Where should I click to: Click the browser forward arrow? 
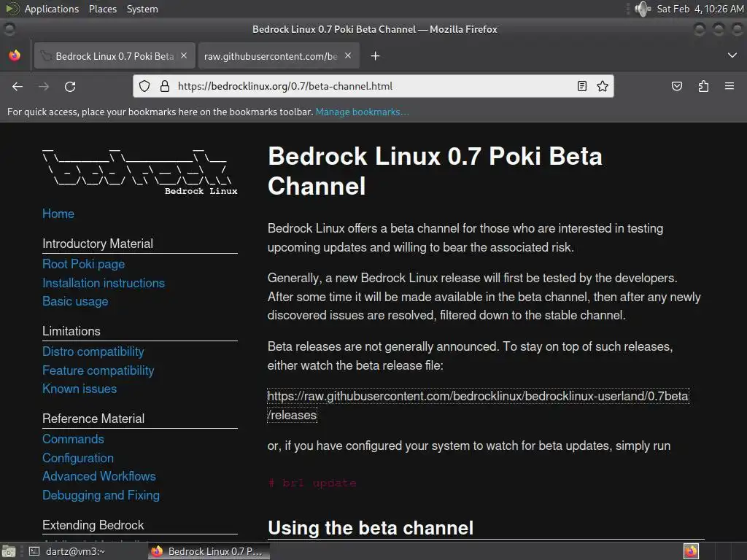44,86
